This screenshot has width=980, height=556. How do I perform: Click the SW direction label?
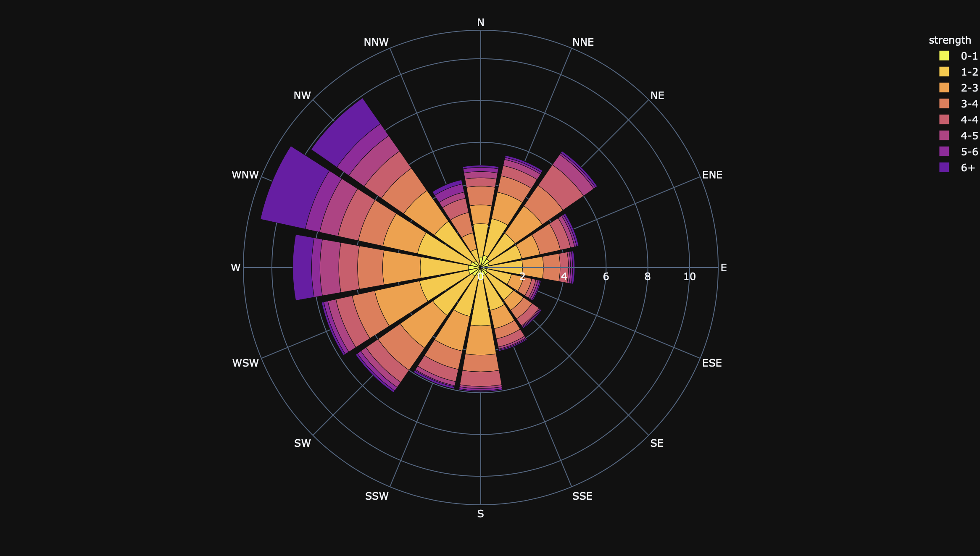[x=302, y=443]
